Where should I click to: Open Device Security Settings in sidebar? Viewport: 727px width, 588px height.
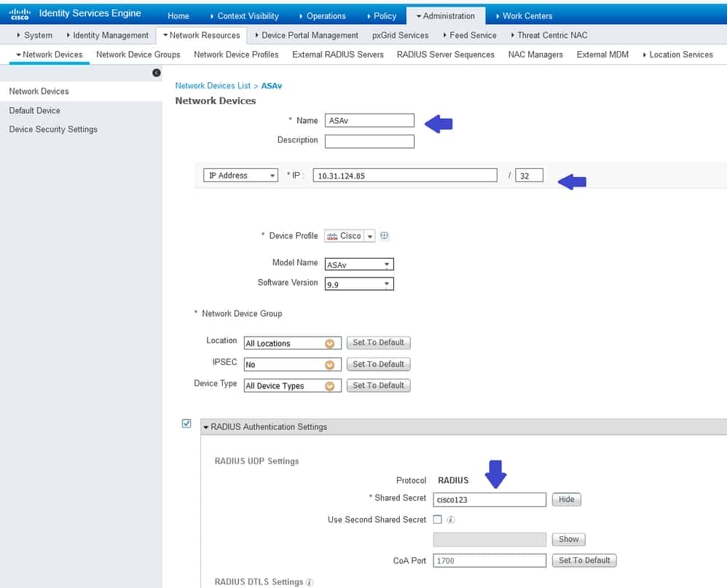point(53,130)
